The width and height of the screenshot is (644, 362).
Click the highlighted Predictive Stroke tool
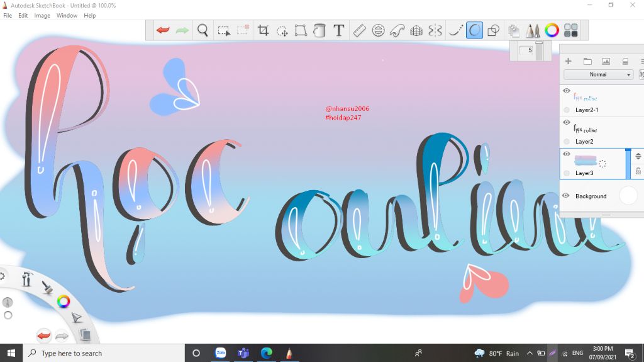coord(474,30)
